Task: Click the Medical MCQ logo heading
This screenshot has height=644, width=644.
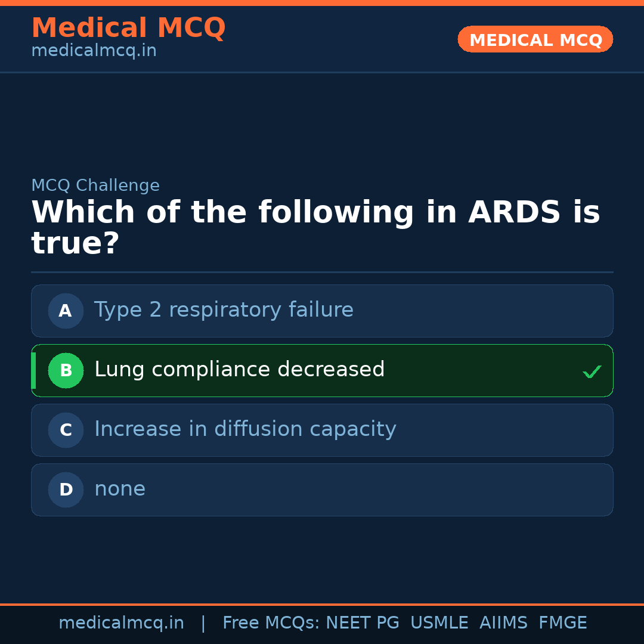Action: tap(128, 27)
